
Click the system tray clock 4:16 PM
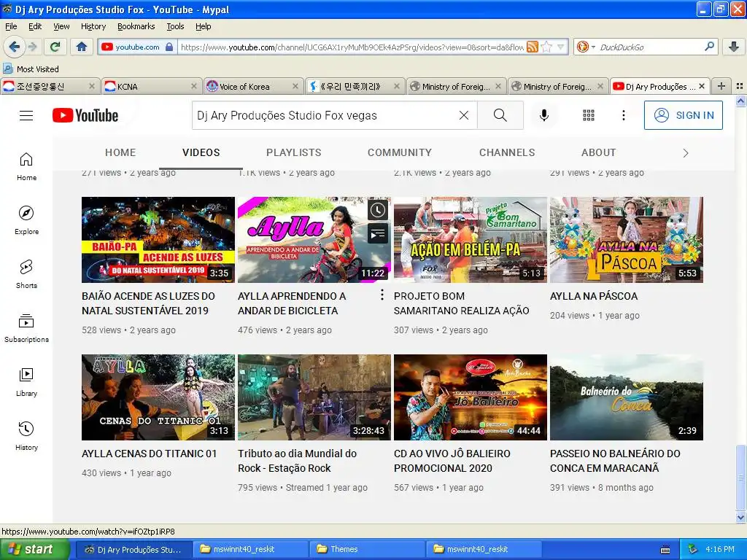(720, 549)
